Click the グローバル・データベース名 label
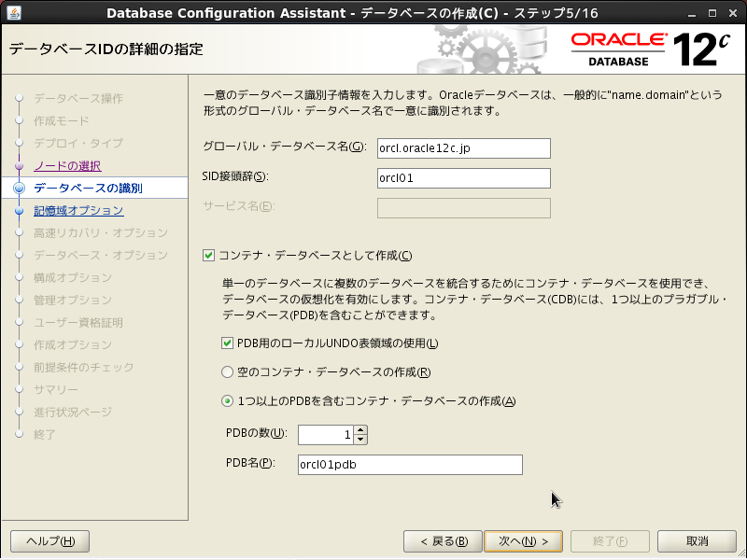Screen dimensions: 747x560 tap(285, 147)
